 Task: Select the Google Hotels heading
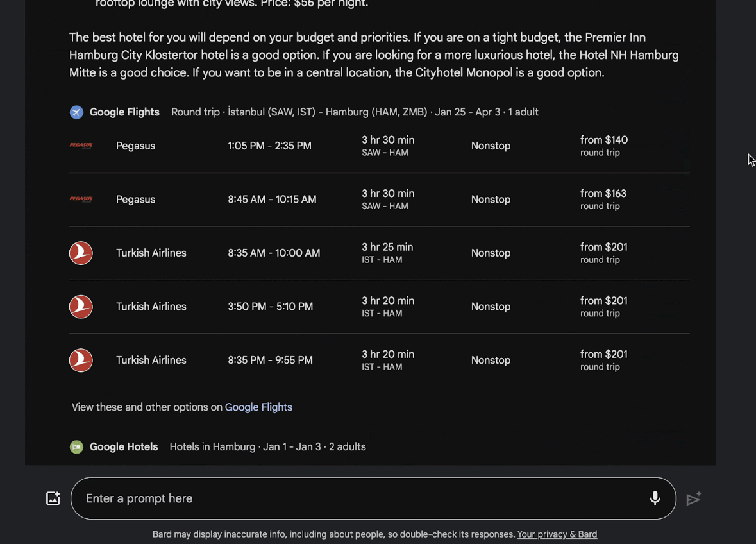(x=123, y=447)
